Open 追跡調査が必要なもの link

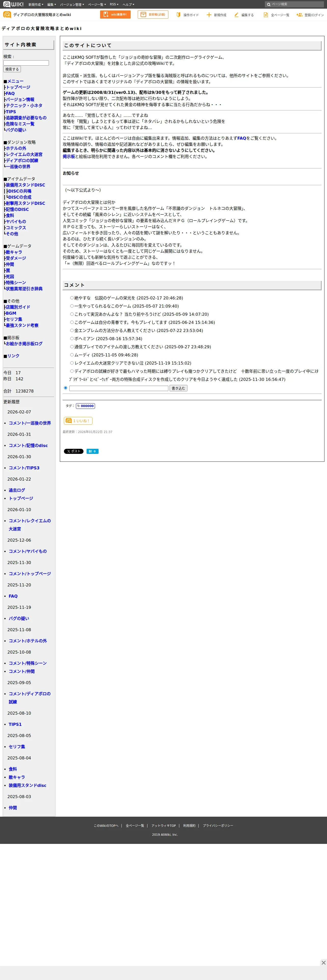pyautogui.click(x=26, y=118)
